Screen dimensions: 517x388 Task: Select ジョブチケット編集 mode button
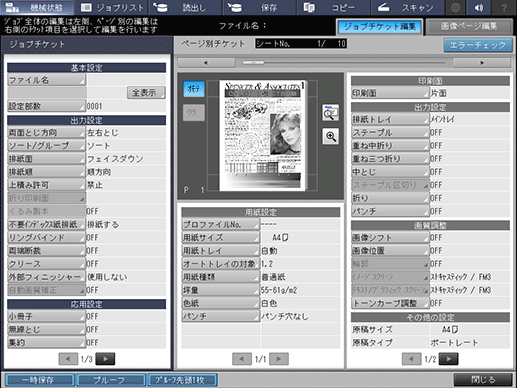(380, 27)
